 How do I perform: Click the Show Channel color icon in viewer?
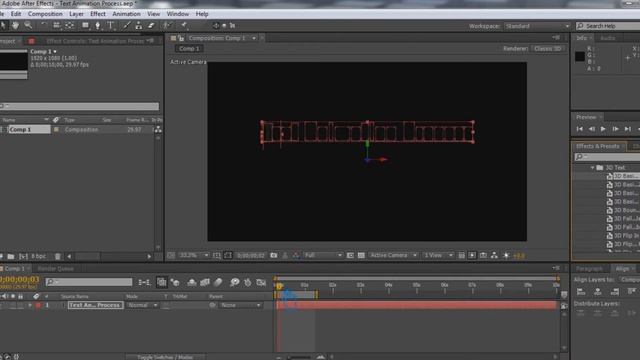pyautogui.click(x=296, y=256)
